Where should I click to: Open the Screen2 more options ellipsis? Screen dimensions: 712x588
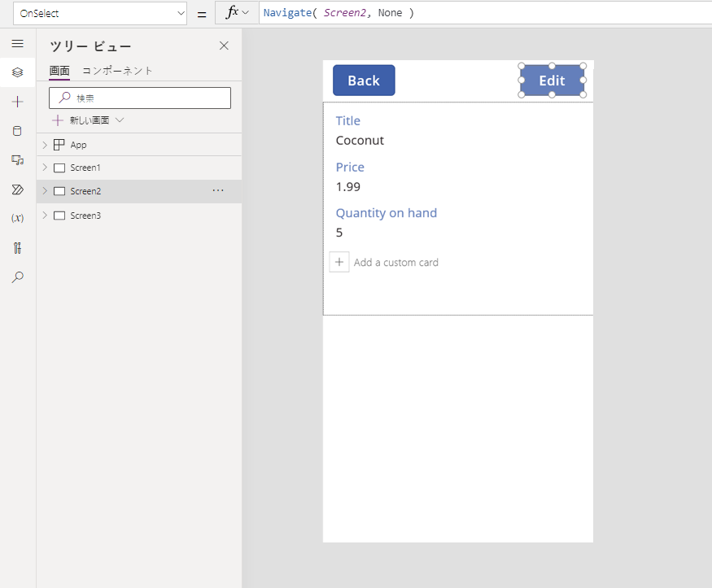pos(218,191)
